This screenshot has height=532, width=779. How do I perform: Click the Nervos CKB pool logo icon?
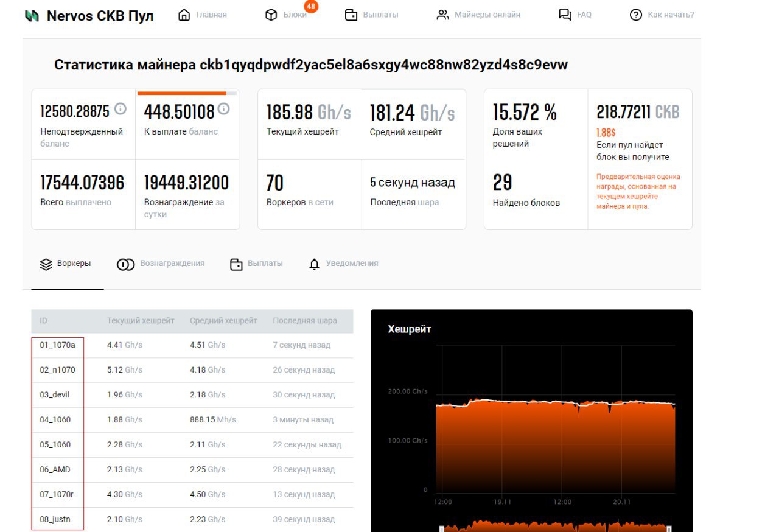pos(32,16)
